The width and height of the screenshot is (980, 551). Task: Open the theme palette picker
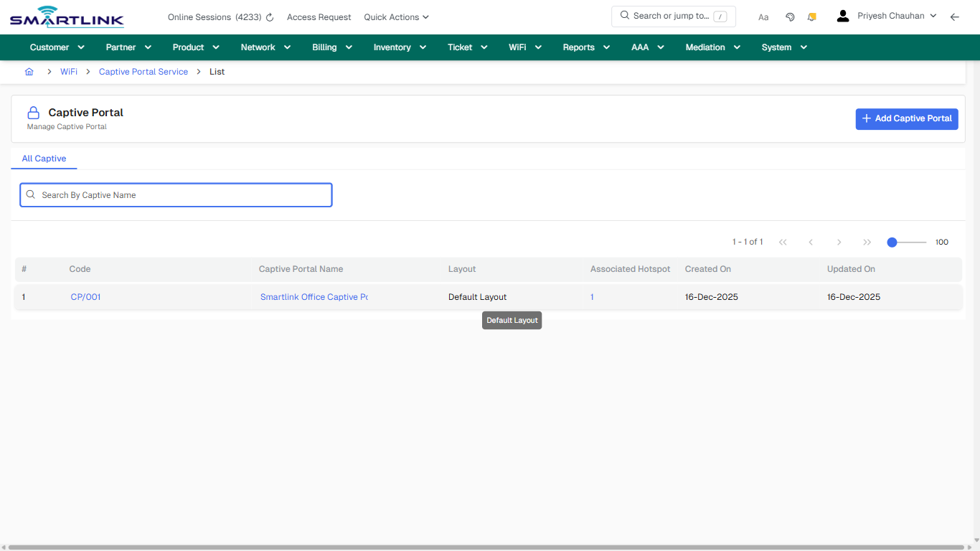(790, 17)
